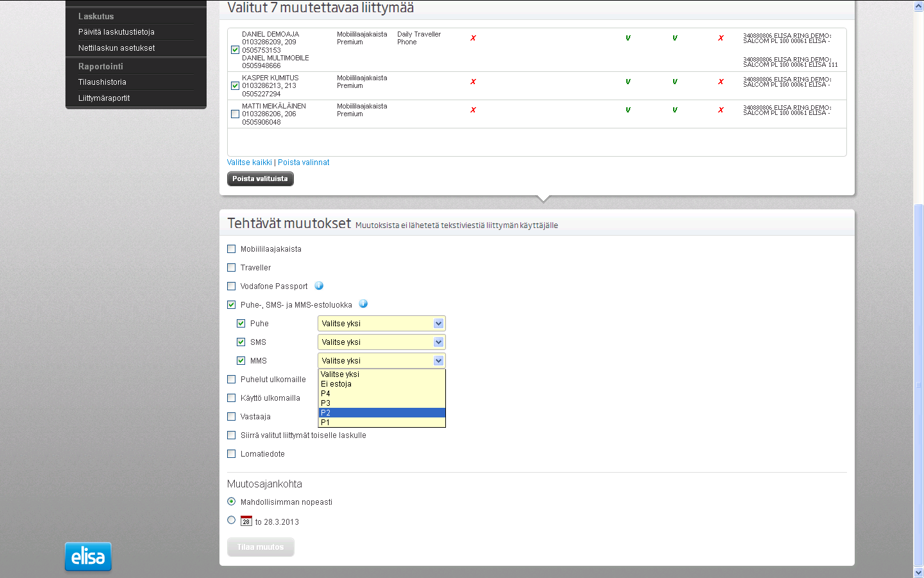Screen dimensions: 924x578
Task: Open Nettilaskun asetukset in sidebar
Action: pos(116,48)
